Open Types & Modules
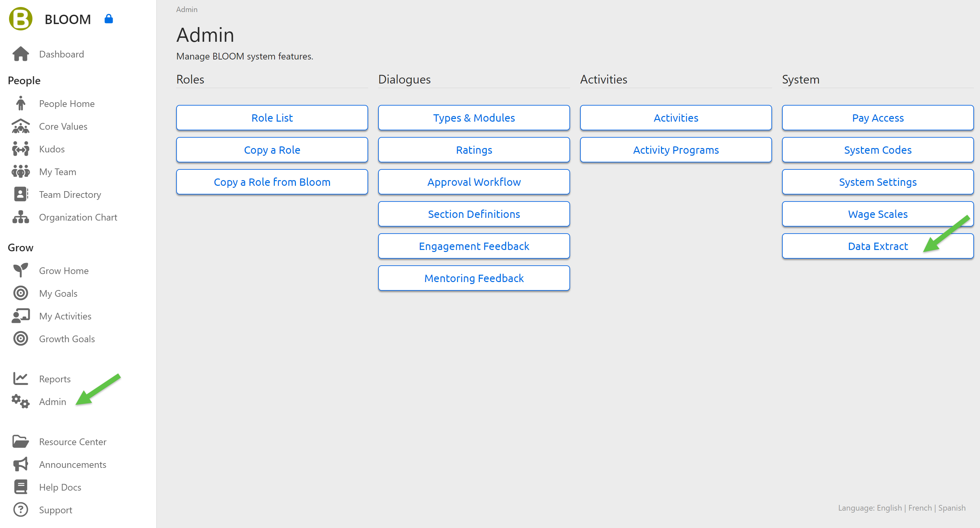980x528 pixels. click(474, 117)
